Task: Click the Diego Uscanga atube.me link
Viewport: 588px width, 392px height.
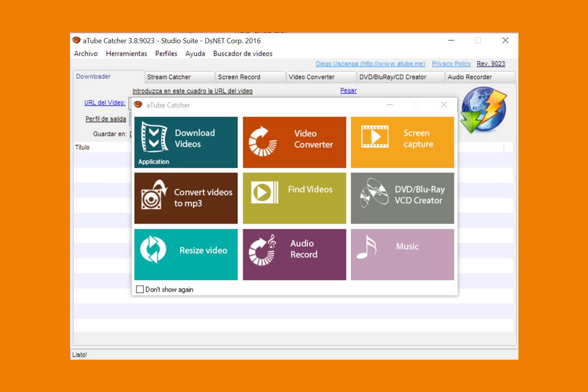Action: 370,64
